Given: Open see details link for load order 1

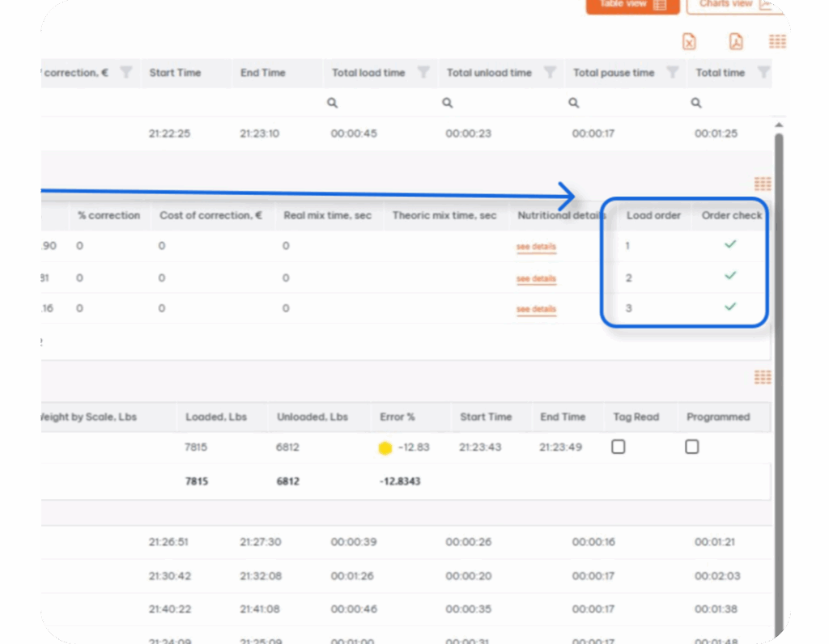Looking at the screenshot, I should pos(536,247).
